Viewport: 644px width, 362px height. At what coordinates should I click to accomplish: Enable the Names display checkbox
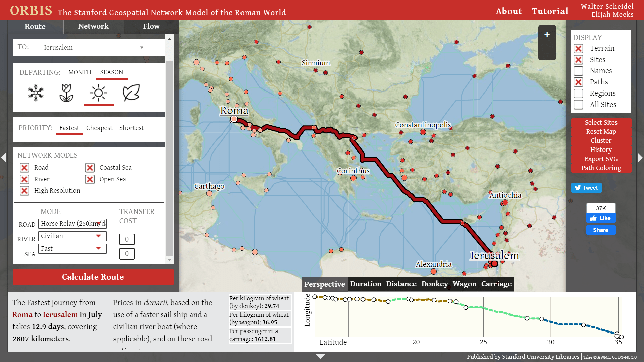click(578, 71)
